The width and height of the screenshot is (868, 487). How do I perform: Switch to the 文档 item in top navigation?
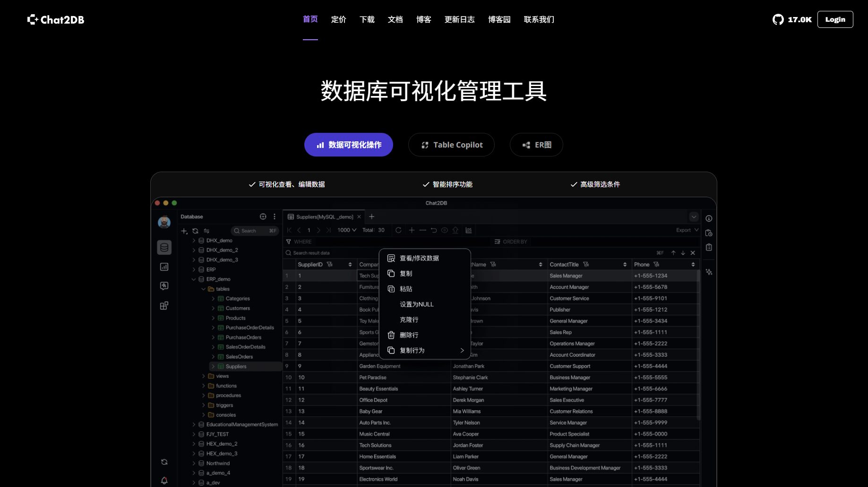point(395,19)
